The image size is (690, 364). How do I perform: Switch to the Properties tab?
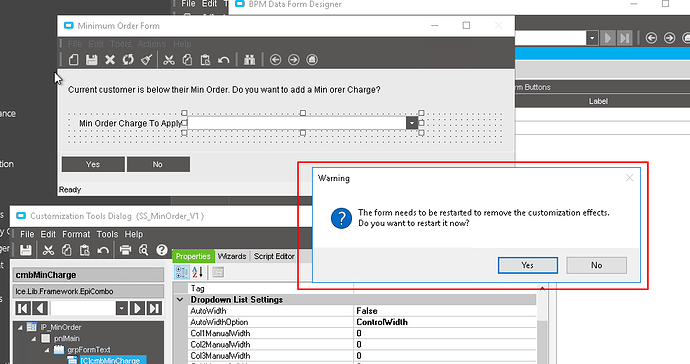193,256
